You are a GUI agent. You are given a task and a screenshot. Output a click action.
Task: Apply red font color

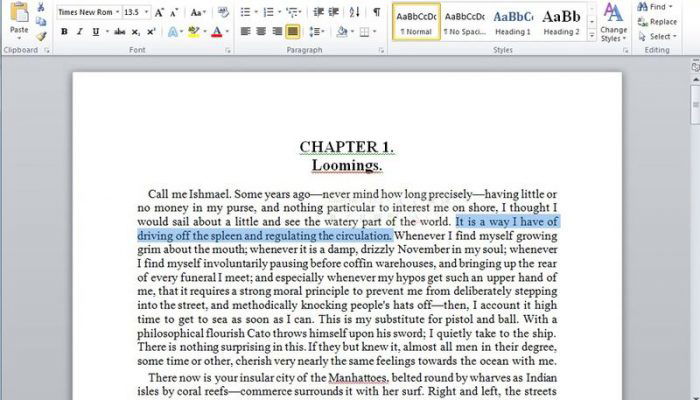[217, 32]
